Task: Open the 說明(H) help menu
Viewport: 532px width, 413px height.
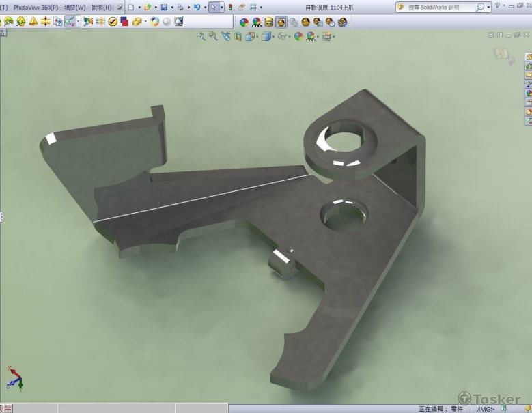Action: [x=101, y=8]
